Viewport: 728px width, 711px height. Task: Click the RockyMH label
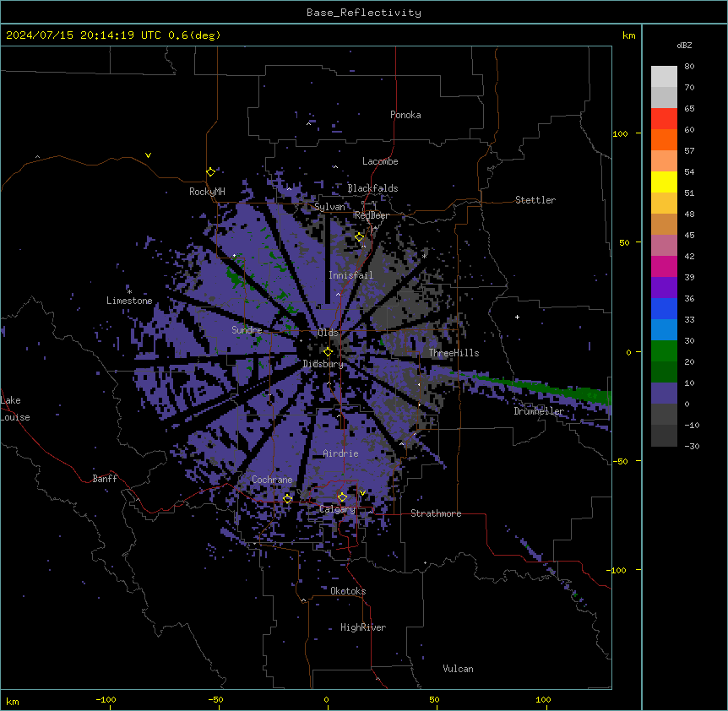tap(207, 192)
